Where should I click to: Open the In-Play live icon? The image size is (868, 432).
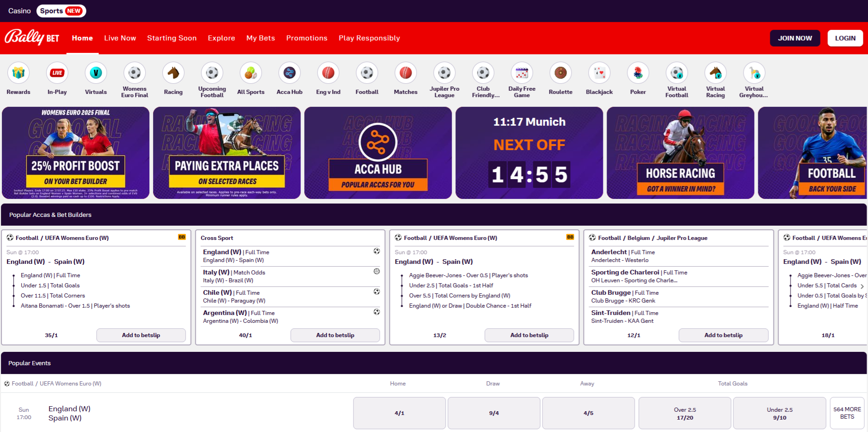(x=57, y=73)
